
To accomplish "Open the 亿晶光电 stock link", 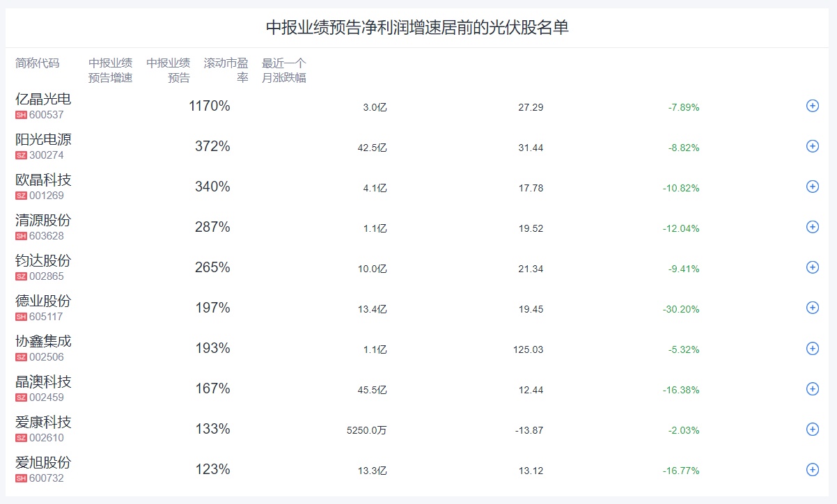I will [43, 99].
